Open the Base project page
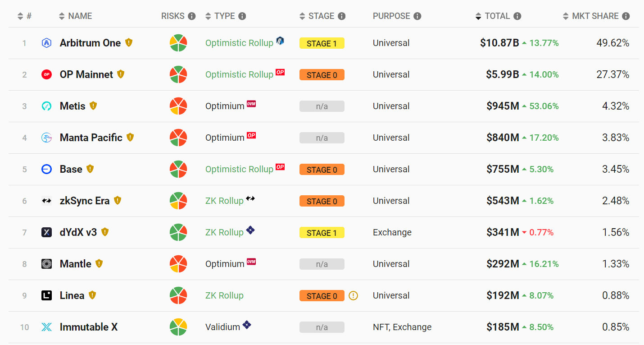Viewport: 644px width, 345px height. pos(71,169)
